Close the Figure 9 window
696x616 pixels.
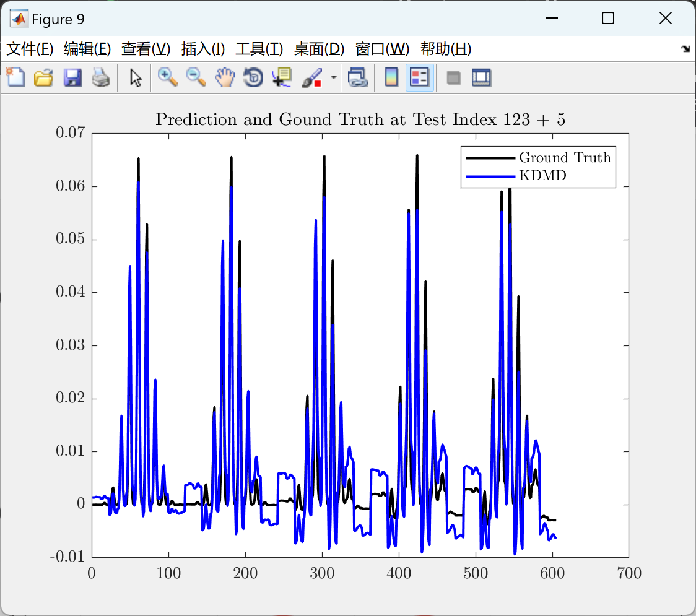pyautogui.click(x=666, y=18)
